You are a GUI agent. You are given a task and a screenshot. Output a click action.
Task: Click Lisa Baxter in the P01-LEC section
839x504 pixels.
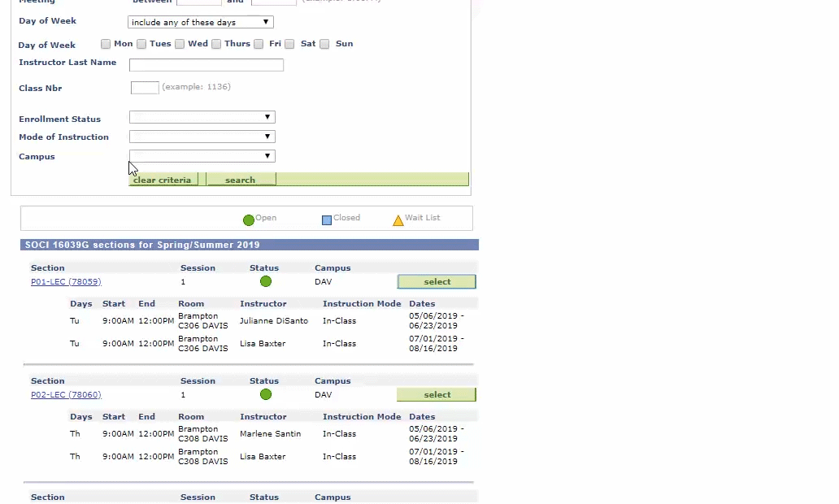click(x=263, y=344)
